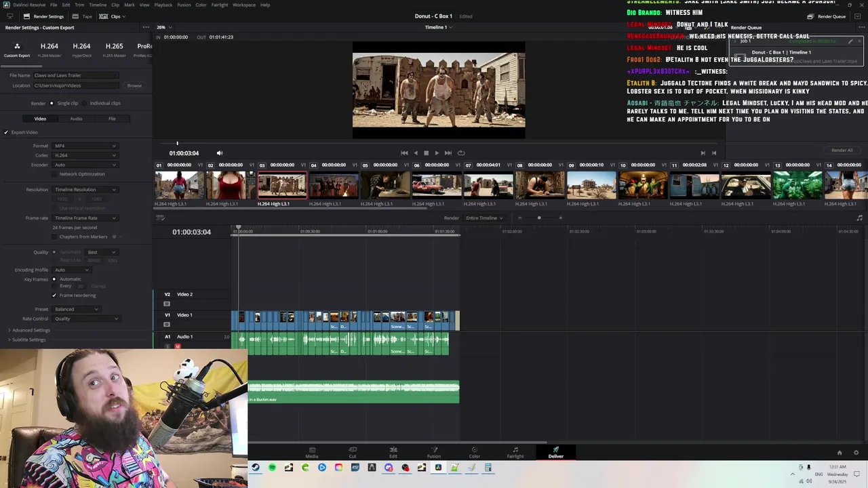
Task: Select the Deliver page rocket icon
Action: pyautogui.click(x=556, y=449)
